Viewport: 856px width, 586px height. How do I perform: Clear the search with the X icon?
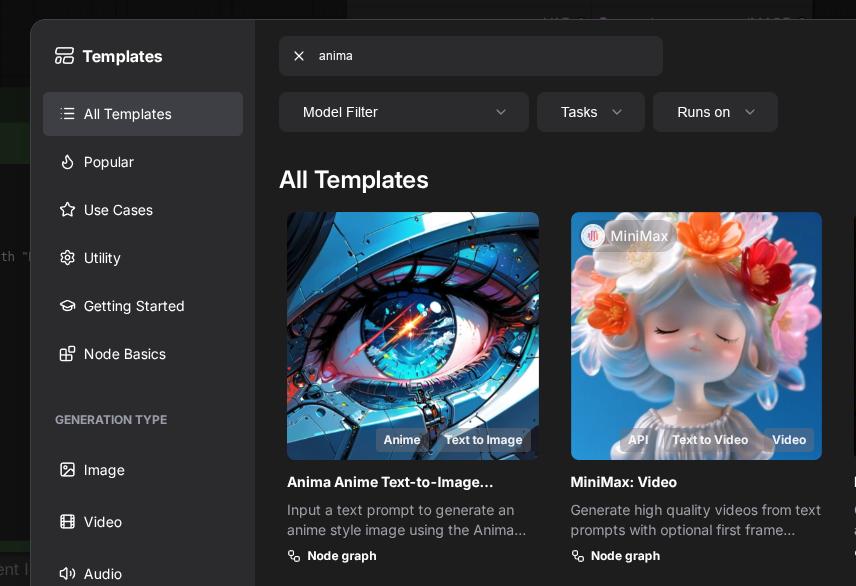coord(299,56)
